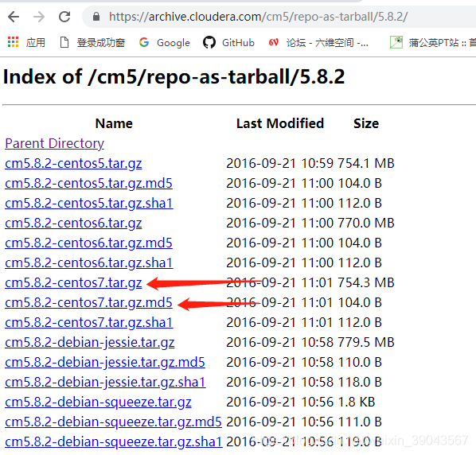
Task: Click the Name column header
Action: tap(114, 123)
